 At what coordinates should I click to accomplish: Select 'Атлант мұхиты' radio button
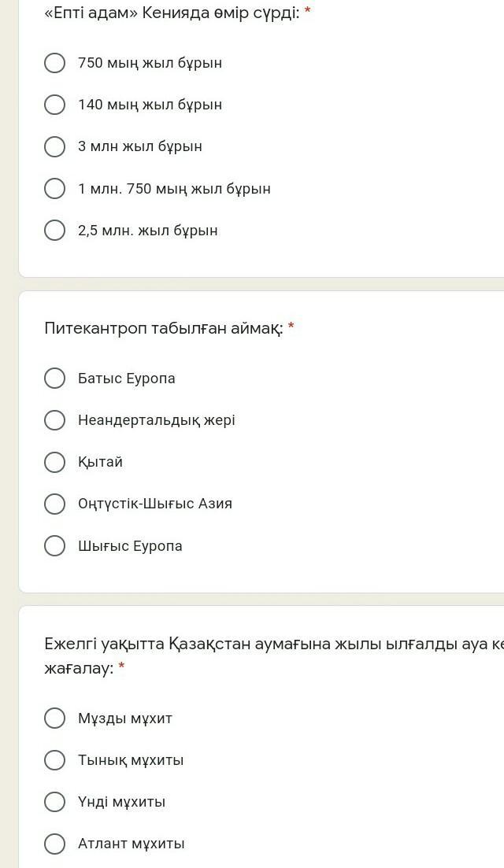pyautogui.click(x=54, y=844)
